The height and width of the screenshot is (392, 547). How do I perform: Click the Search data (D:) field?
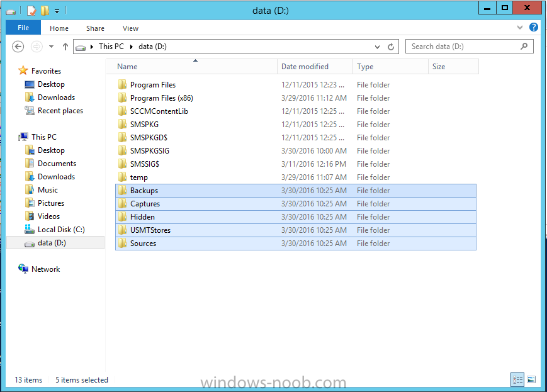pos(469,47)
